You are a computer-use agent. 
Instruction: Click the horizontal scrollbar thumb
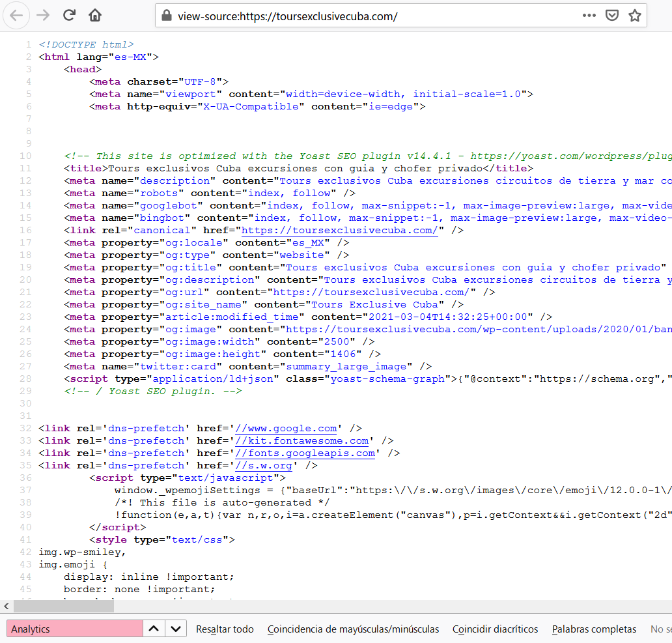point(64,606)
